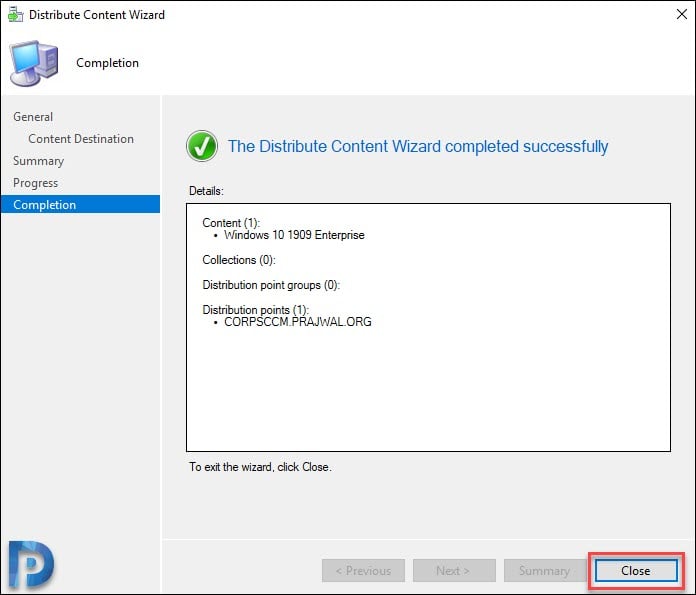Click the 'Collections (0):' line
The image size is (696, 595).
239,260
